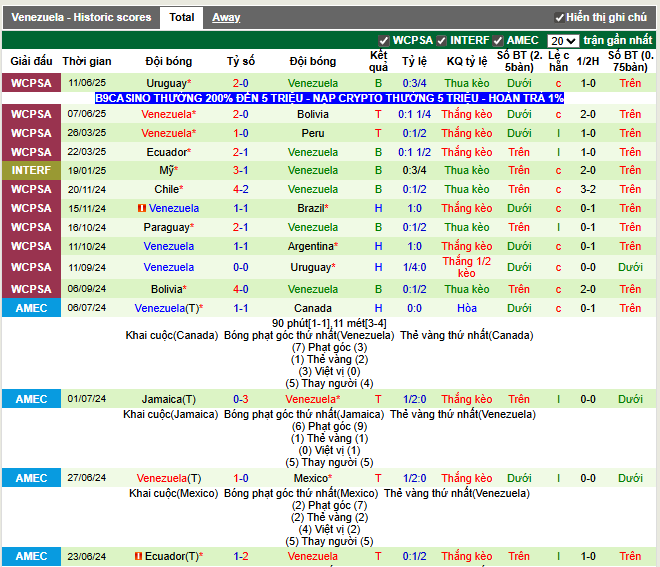Click the Kết quả column header
The width and height of the screenshot is (660, 567).
click(378, 61)
